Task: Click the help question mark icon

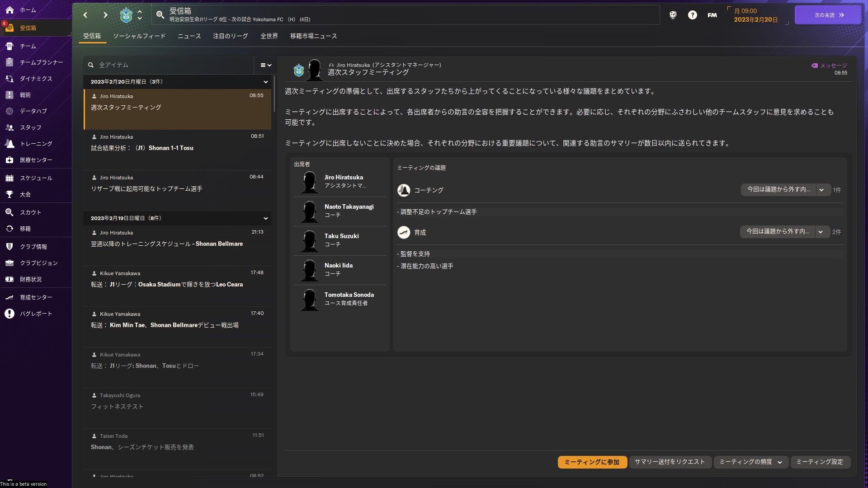Action: (692, 15)
